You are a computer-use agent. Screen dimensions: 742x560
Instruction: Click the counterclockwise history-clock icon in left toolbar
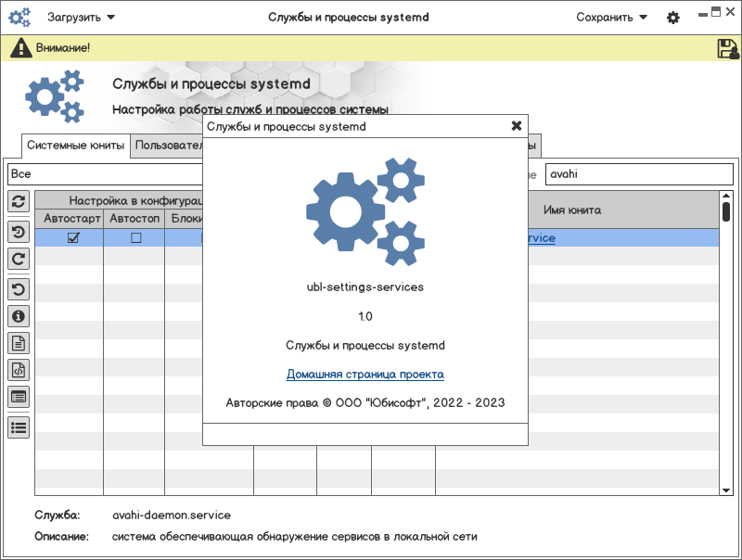[x=19, y=232]
